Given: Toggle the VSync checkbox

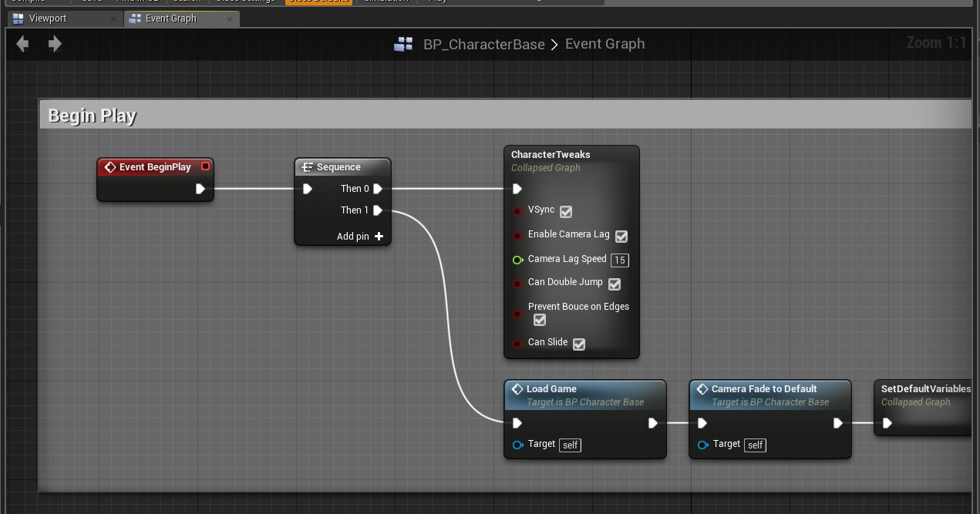Looking at the screenshot, I should point(566,211).
